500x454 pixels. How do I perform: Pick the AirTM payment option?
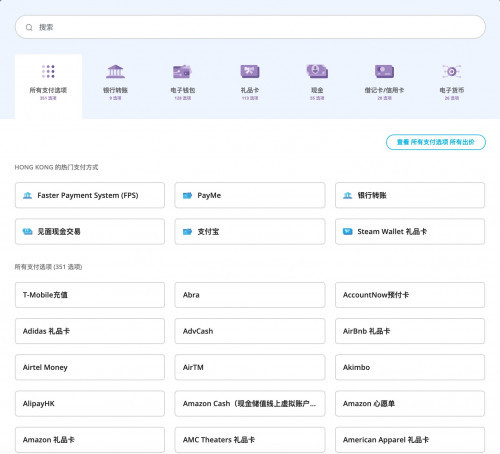(x=250, y=367)
